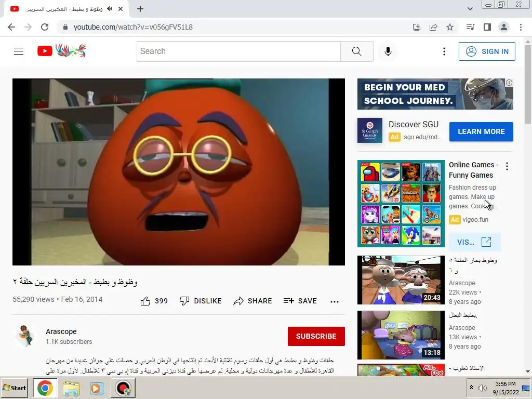This screenshot has height=399, width=532.
Task: Show hidden system tray icons
Action: [x=471, y=387]
